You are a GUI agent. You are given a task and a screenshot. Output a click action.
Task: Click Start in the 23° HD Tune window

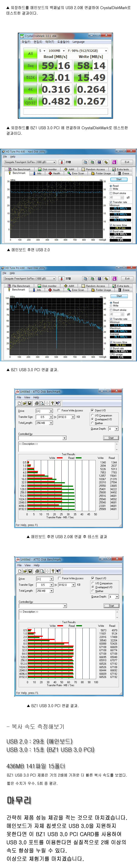coord(119,180)
